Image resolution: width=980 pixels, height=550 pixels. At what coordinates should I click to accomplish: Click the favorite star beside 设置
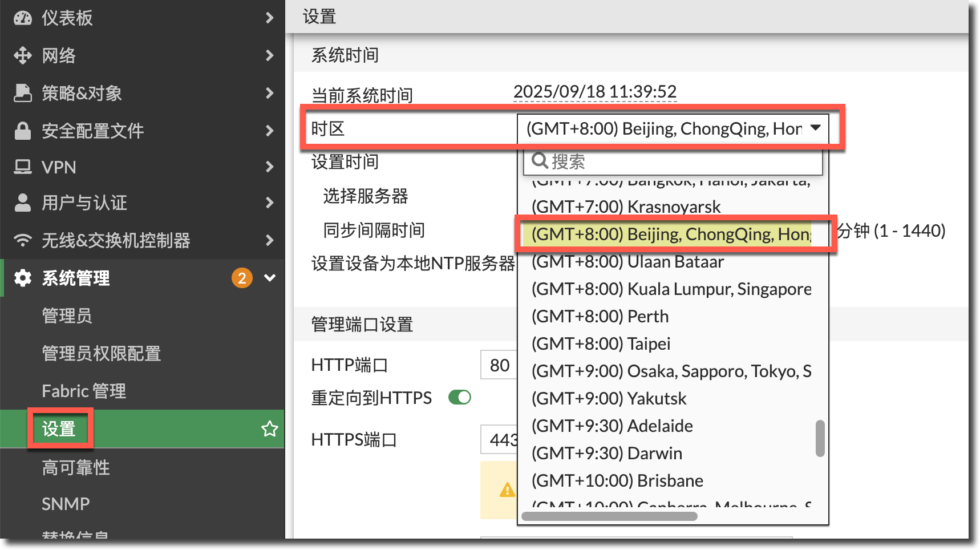pyautogui.click(x=269, y=429)
